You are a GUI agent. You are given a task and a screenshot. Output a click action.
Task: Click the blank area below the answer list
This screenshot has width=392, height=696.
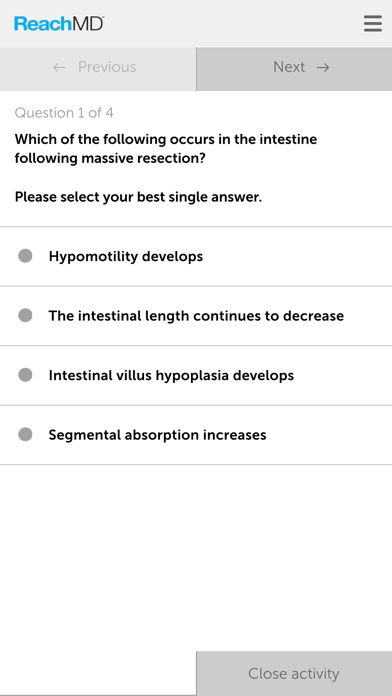(196, 557)
